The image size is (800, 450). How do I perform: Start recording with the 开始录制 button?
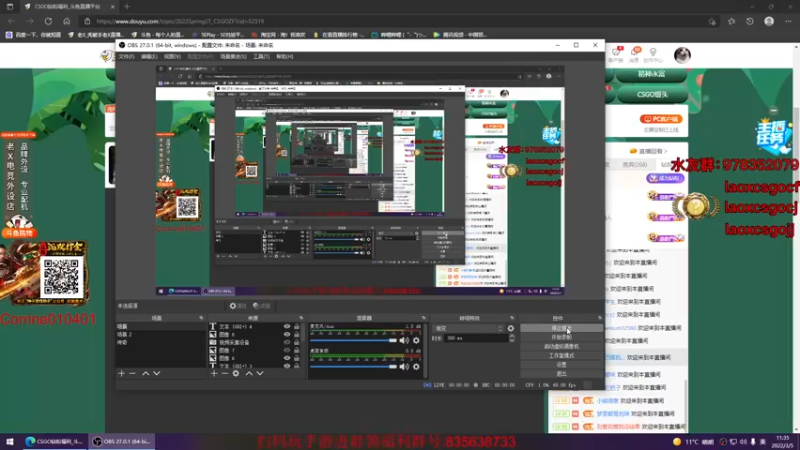click(x=561, y=337)
